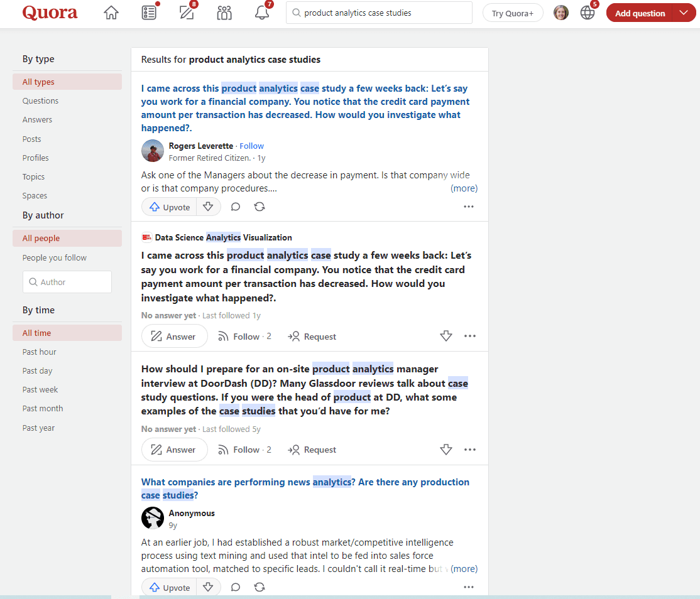The height and width of the screenshot is (599, 700).
Task: Share the Anonymous answer
Action: 260,588
